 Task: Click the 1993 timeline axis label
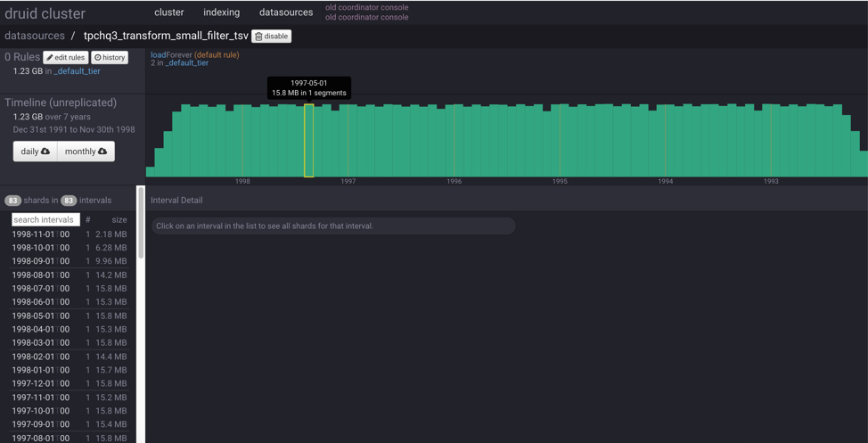pos(771,182)
